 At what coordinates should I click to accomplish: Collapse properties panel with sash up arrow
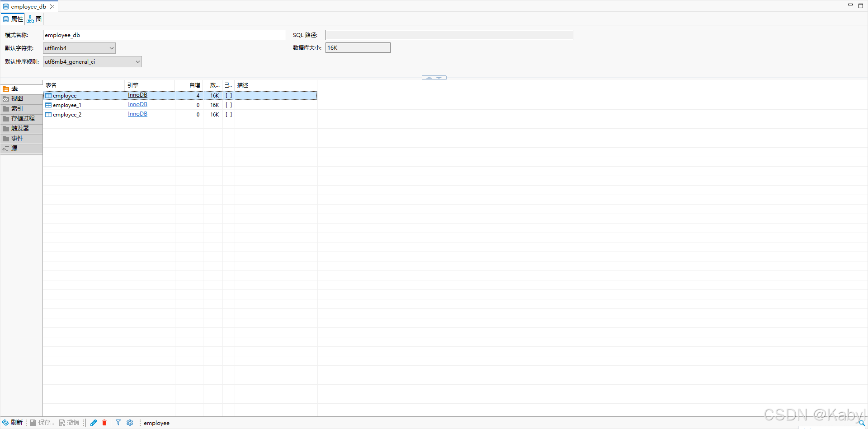(429, 78)
